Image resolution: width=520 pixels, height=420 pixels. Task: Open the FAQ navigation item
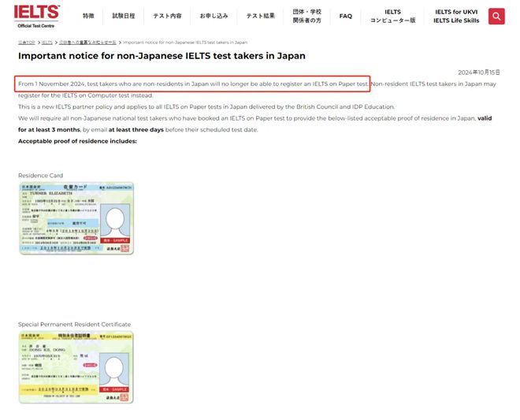pyautogui.click(x=346, y=16)
